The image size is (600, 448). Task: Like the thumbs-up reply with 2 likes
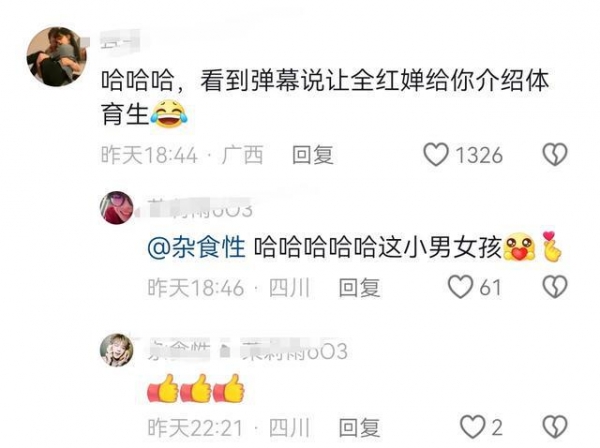coord(472,427)
